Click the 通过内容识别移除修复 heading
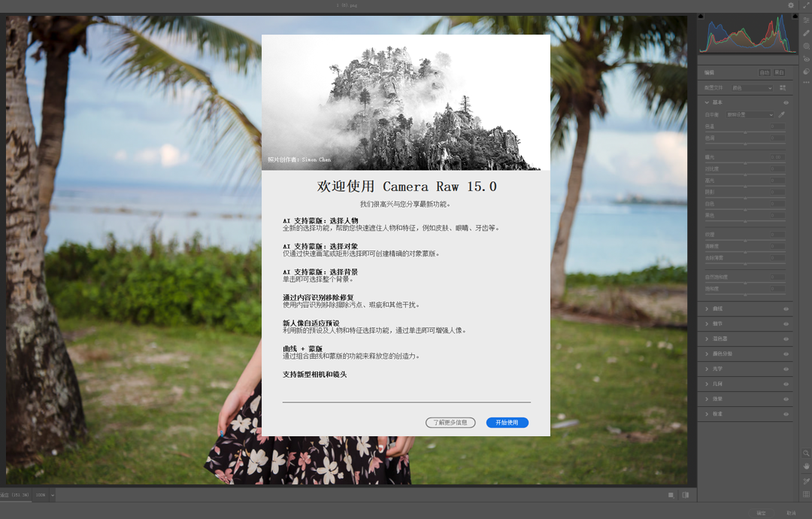The image size is (812, 519). pos(318,297)
